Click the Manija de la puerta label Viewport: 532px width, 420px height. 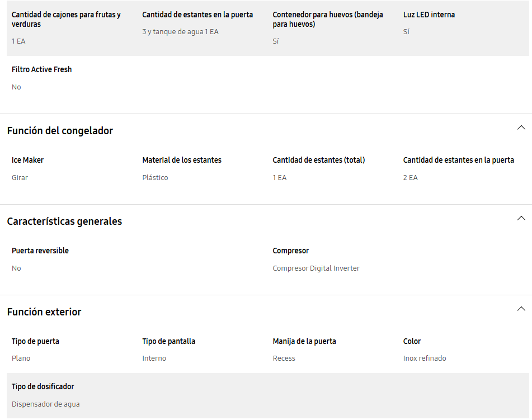pos(304,341)
